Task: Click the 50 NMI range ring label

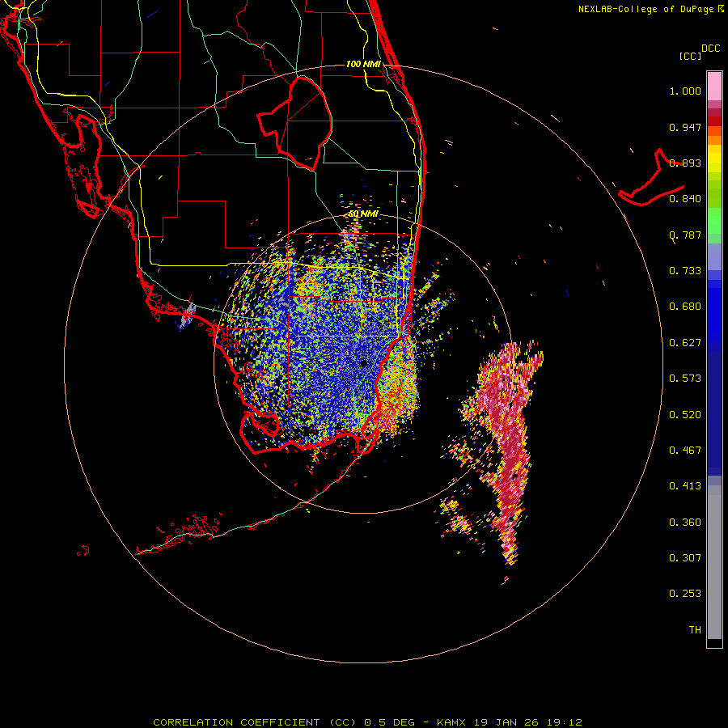Action: (363, 214)
